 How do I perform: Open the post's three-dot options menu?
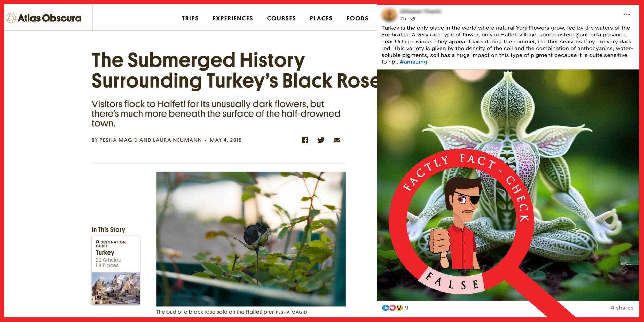(x=626, y=14)
